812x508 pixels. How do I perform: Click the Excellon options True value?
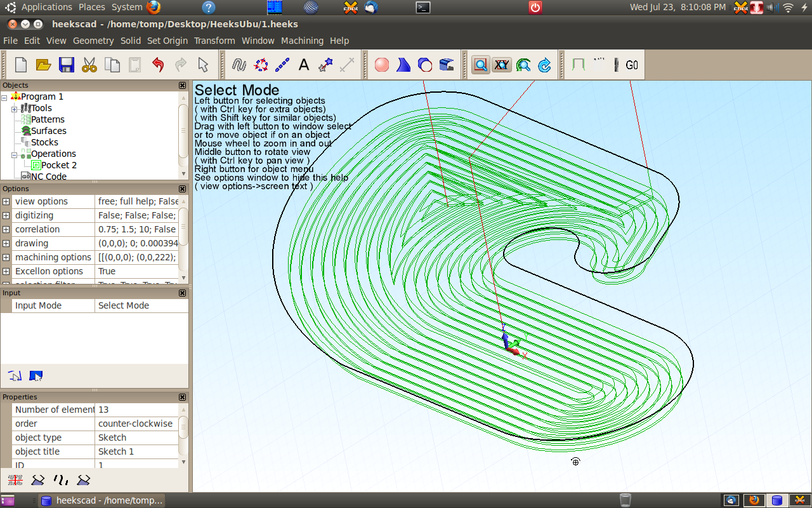[x=137, y=271]
